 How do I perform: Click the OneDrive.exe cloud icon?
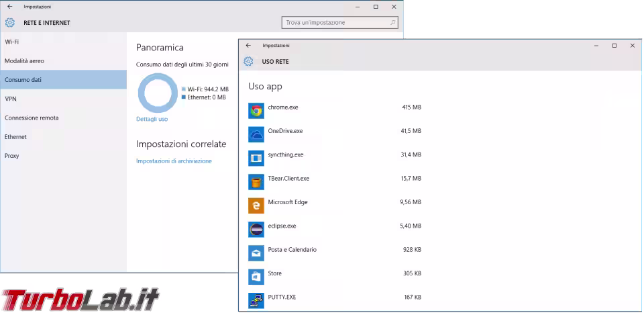[256, 134]
